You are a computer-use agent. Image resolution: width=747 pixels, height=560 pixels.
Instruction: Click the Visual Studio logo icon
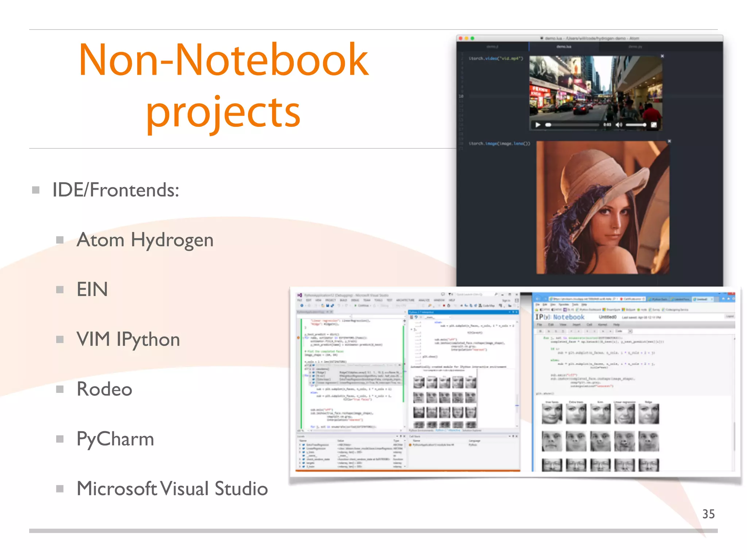(x=299, y=295)
